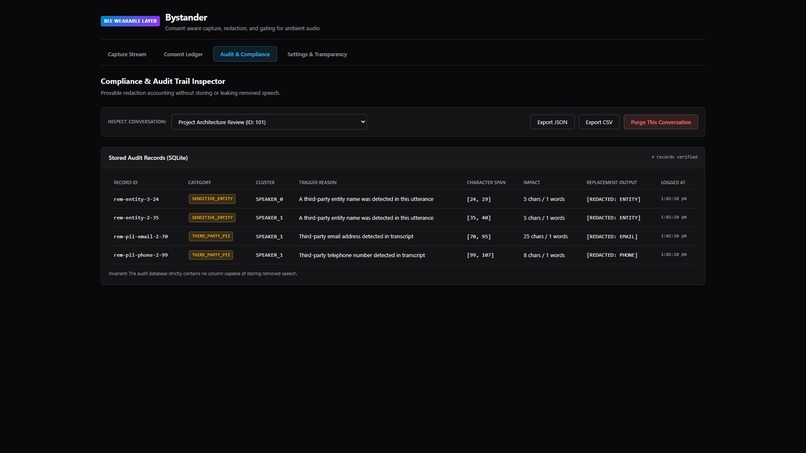The image size is (806, 453).
Task: Click the IMPACT column header
Action: [532, 183]
